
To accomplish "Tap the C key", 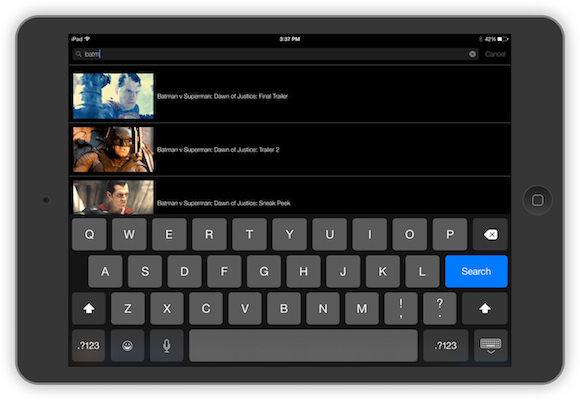I will 206,308.
